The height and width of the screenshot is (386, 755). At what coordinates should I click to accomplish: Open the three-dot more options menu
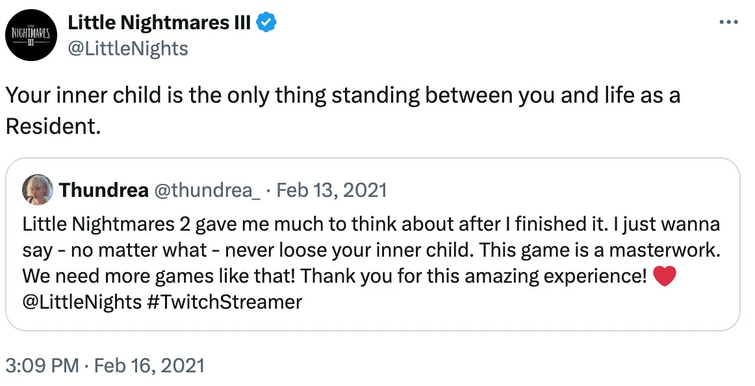coord(728,22)
